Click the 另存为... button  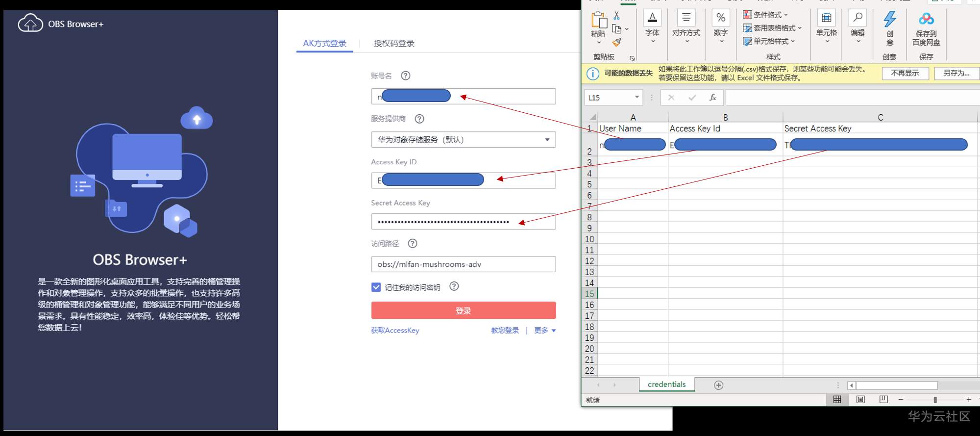tap(956, 73)
